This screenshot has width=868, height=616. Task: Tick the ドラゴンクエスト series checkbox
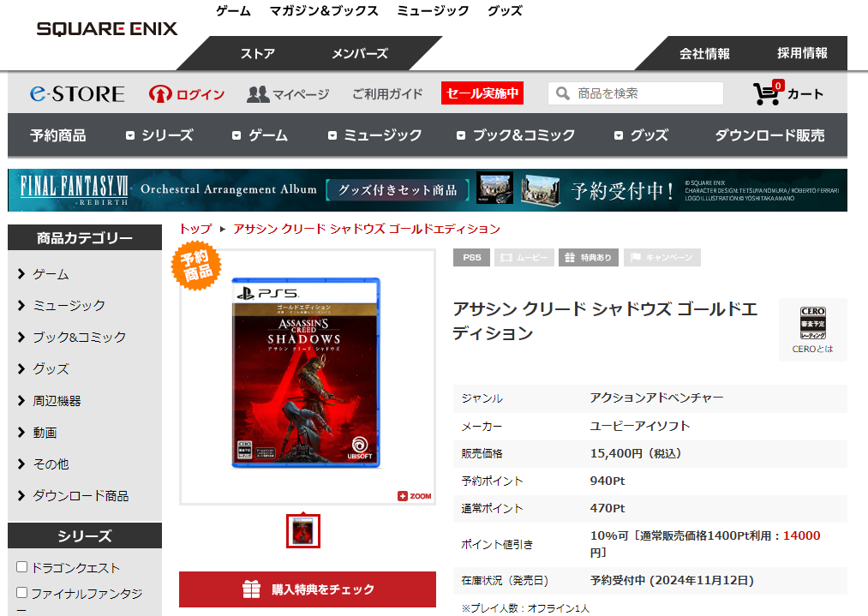point(22,567)
